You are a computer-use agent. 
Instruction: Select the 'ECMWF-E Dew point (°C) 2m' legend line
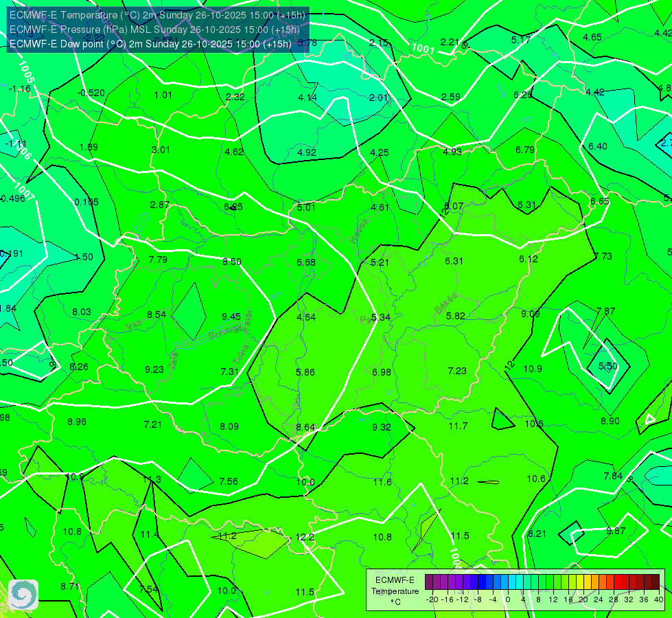(150, 44)
